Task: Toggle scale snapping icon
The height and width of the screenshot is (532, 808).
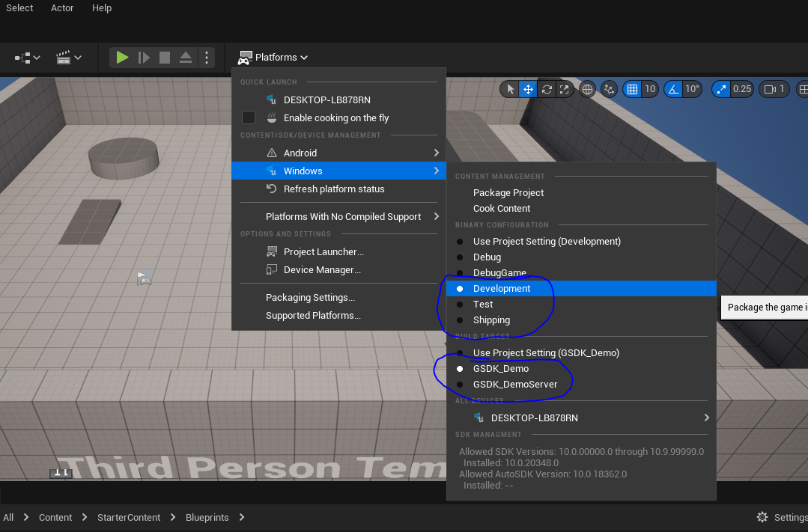Action: click(x=721, y=89)
